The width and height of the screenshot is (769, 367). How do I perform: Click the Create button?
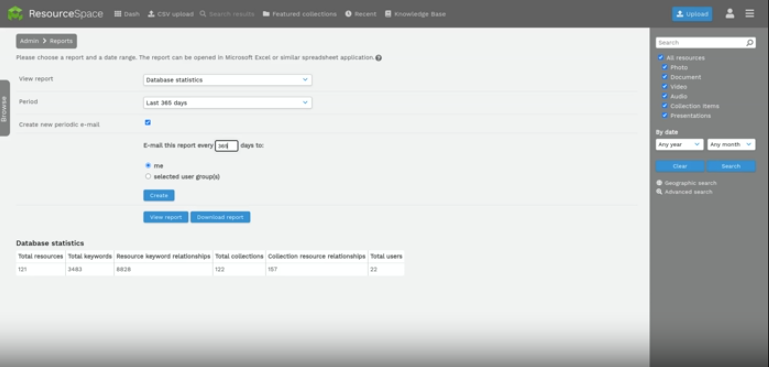coord(159,195)
